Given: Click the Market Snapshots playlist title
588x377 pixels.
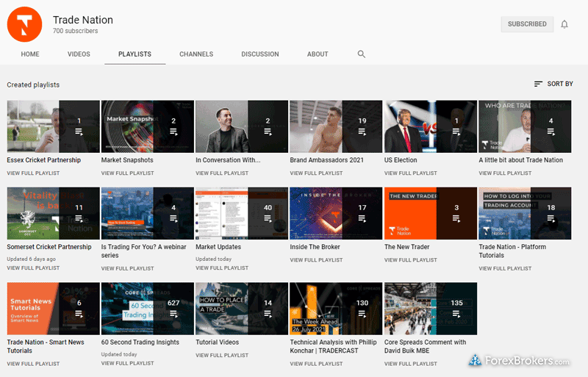Looking at the screenshot, I should coord(127,160).
